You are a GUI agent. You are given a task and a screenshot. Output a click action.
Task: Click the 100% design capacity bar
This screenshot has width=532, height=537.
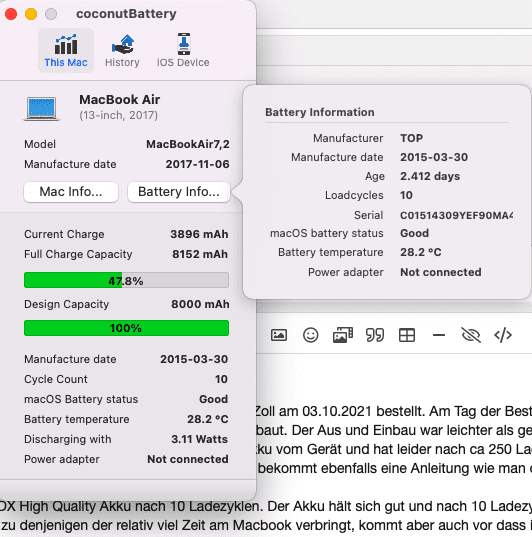click(126, 328)
